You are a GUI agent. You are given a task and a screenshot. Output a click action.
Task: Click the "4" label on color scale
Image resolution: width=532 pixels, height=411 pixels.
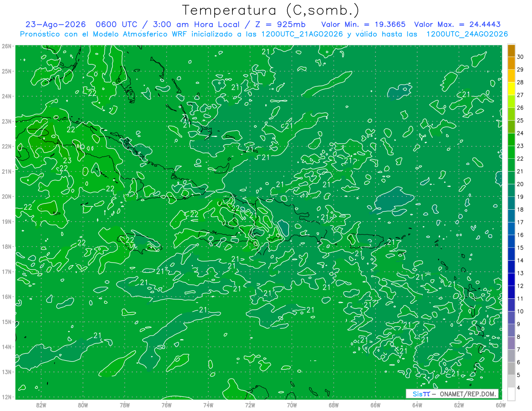[x=519, y=388]
